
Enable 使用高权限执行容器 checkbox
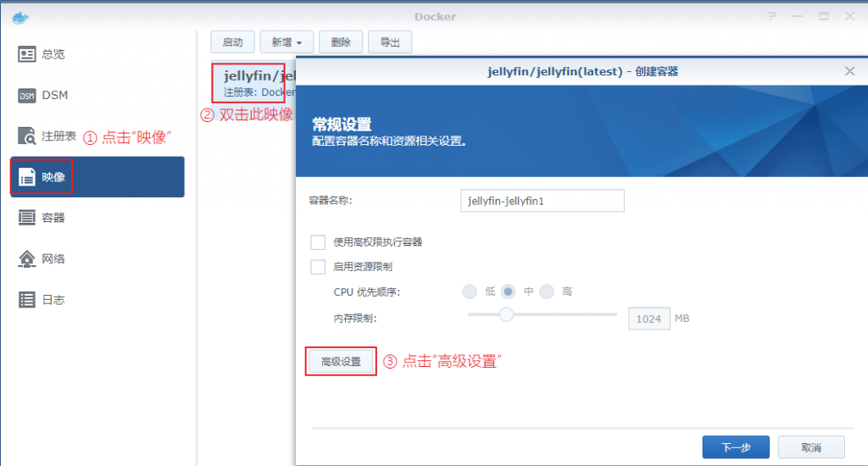pos(318,242)
